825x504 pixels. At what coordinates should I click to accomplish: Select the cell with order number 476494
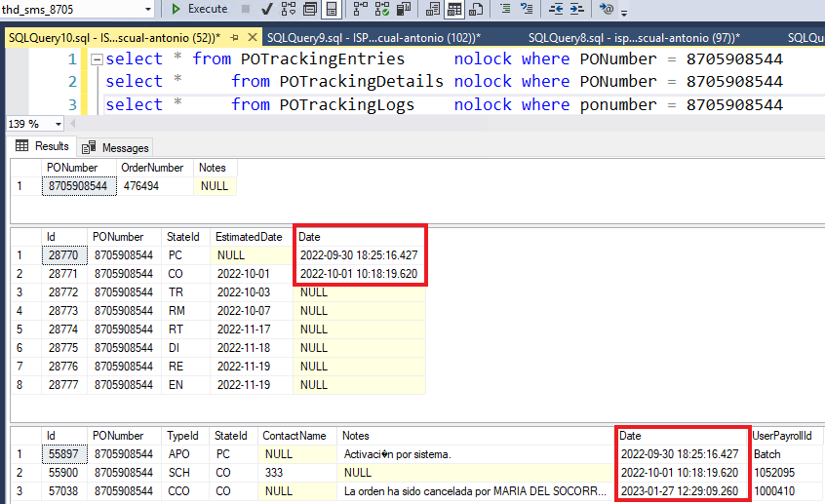155,186
